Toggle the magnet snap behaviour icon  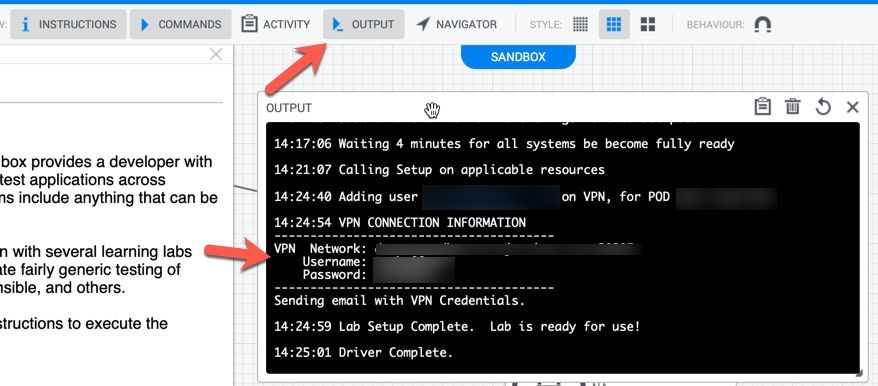(x=763, y=25)
